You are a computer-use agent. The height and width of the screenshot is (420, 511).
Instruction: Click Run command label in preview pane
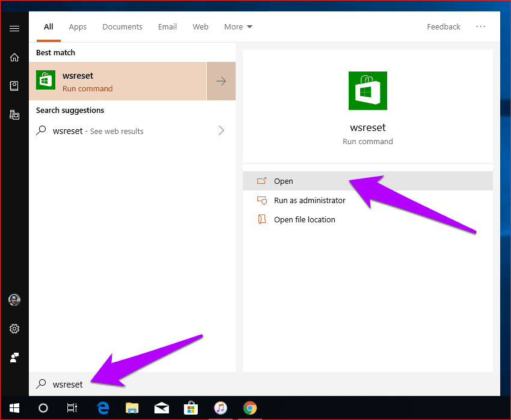point(367,141)
